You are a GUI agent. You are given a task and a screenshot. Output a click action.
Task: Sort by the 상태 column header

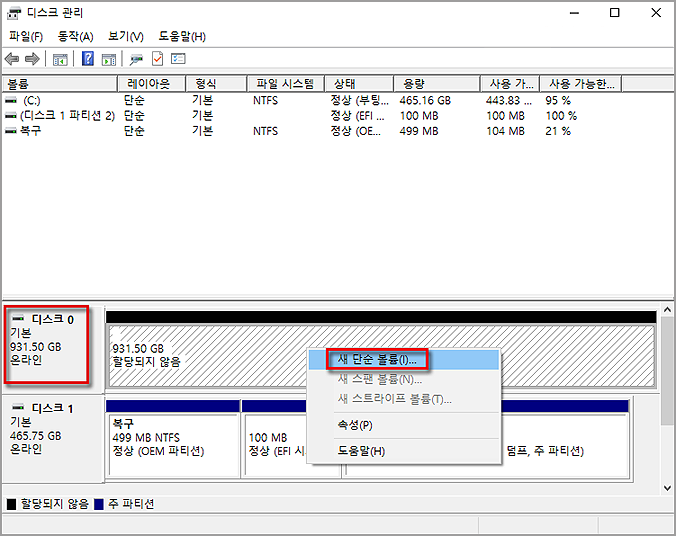pos(359,84)
